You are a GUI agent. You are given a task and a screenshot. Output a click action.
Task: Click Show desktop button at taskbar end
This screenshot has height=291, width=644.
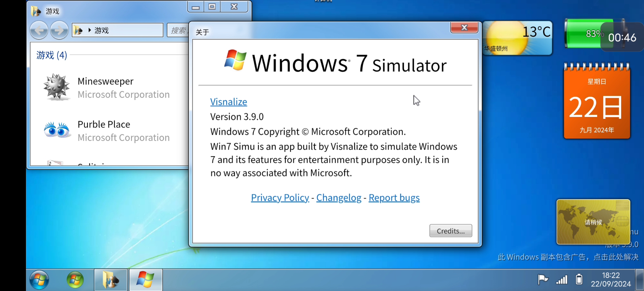pyautogui.click(x=640, y=280)
